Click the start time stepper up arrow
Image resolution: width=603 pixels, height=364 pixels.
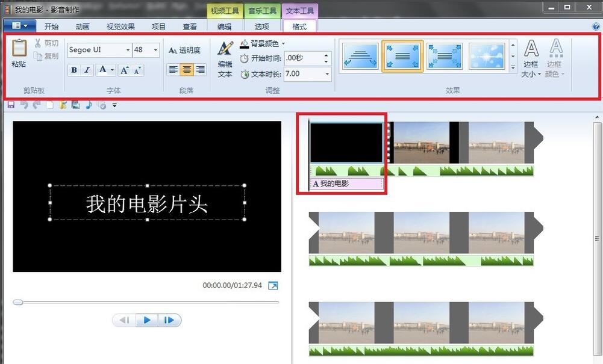coord(326,55)
